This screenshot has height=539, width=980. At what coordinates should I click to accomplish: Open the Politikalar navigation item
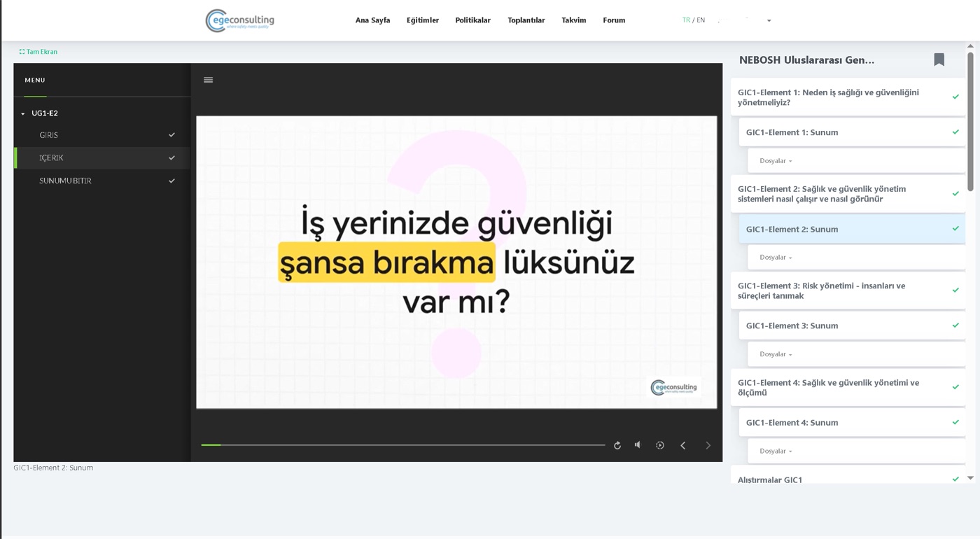coord(472,20)
